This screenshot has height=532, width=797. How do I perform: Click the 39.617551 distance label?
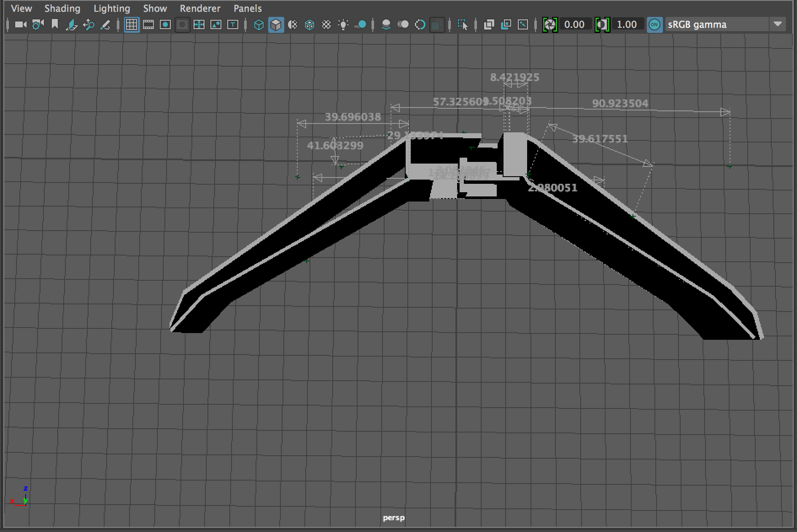(600, 139)
